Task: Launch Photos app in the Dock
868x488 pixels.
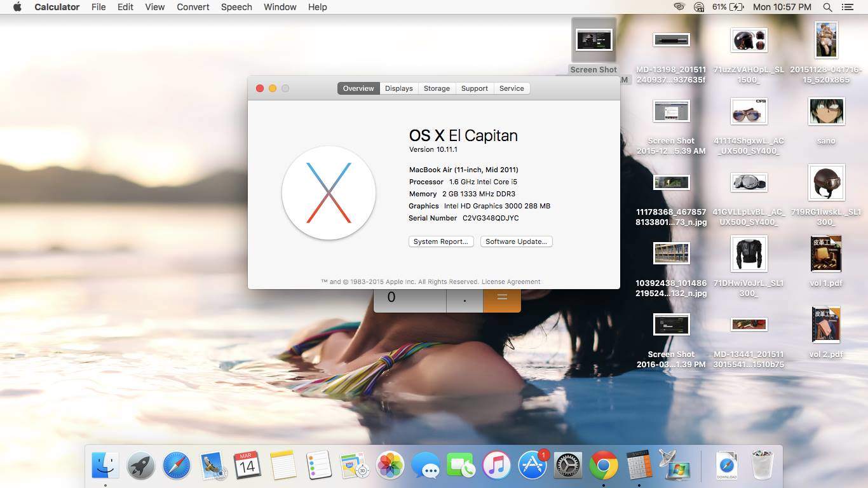Action: pyautogui.click(x=390, y=466)
